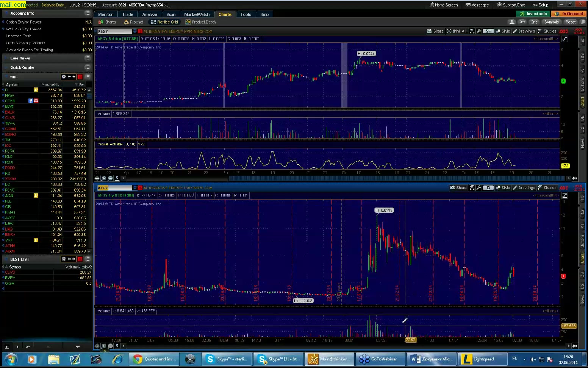Click the plus icon at sidebar bottom
The height and width of the screenshot is (368, 588).
pyautogui.click(x=17, y=346)
